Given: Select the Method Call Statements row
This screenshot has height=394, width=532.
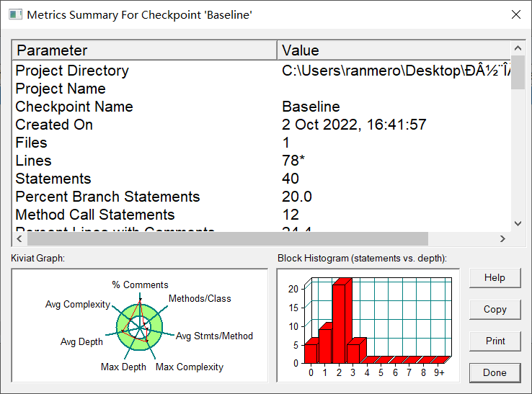Looking at the screenshot, I should [x=261, y=215].
